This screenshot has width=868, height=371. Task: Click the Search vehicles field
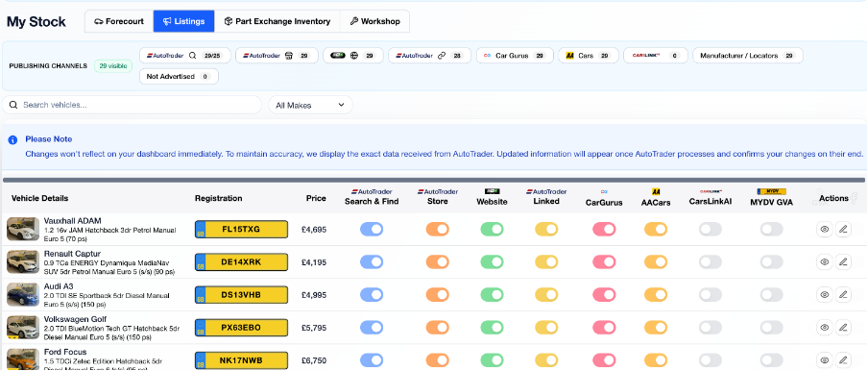coord(132,105)
